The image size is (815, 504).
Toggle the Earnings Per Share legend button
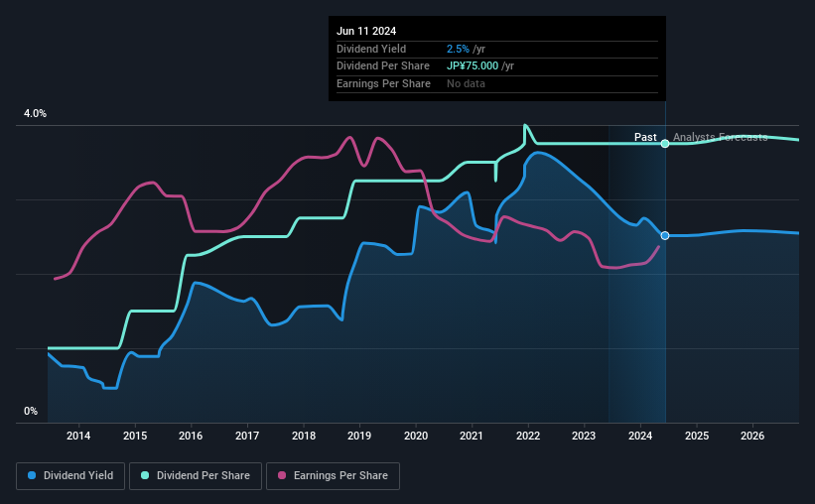click(334, 476)
